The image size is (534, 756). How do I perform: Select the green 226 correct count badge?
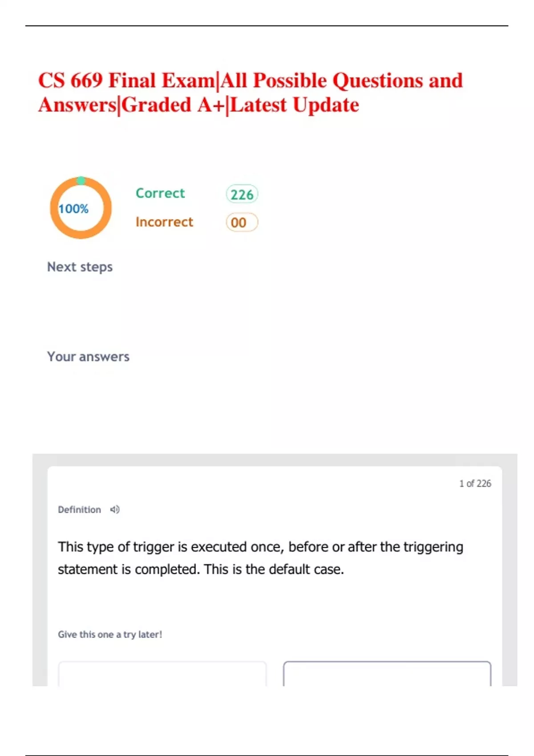242,194
